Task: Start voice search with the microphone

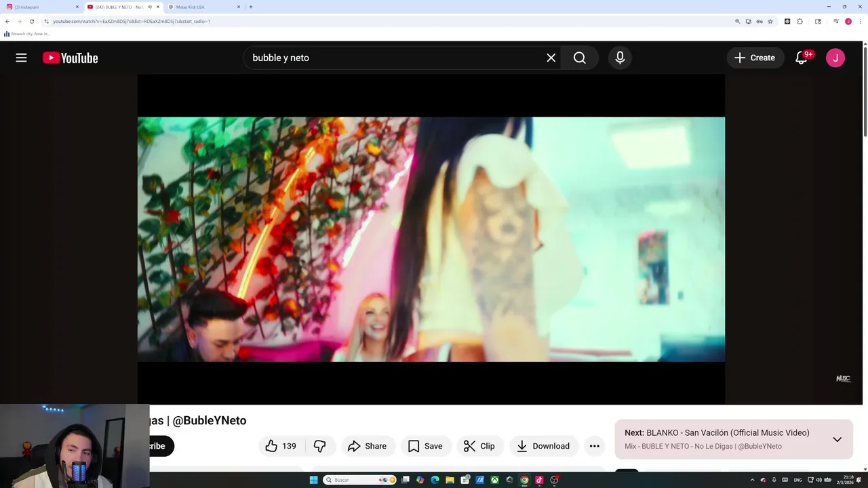Action: [x=620, y=58]
